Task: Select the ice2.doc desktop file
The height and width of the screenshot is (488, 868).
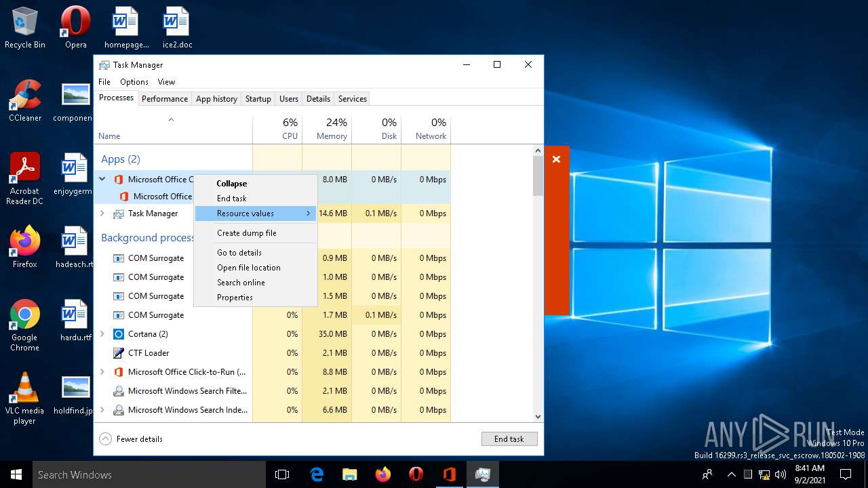Action: point(177,27)
